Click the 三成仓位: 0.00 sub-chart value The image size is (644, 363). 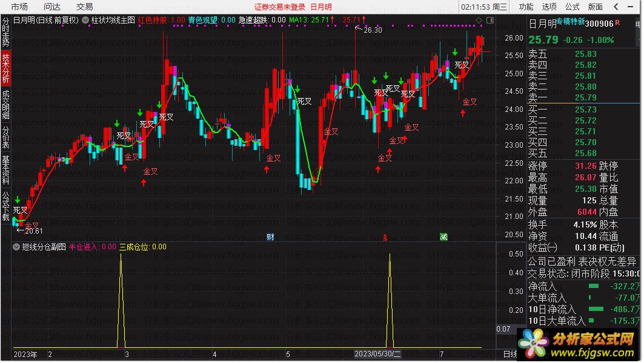point(143,247)
